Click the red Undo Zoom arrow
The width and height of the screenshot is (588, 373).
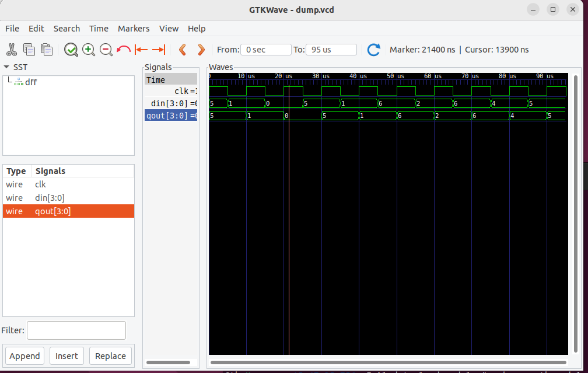coord(124,50)
